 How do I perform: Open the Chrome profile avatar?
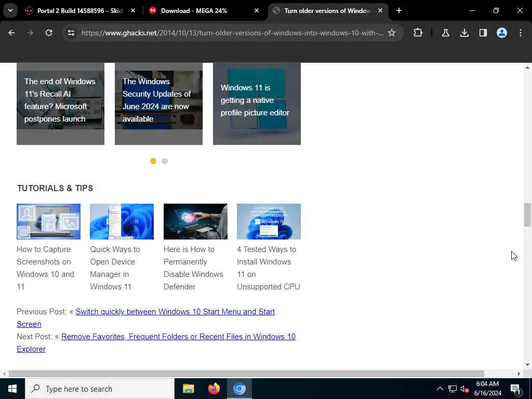pyautogui.click(x=501, y=33)
